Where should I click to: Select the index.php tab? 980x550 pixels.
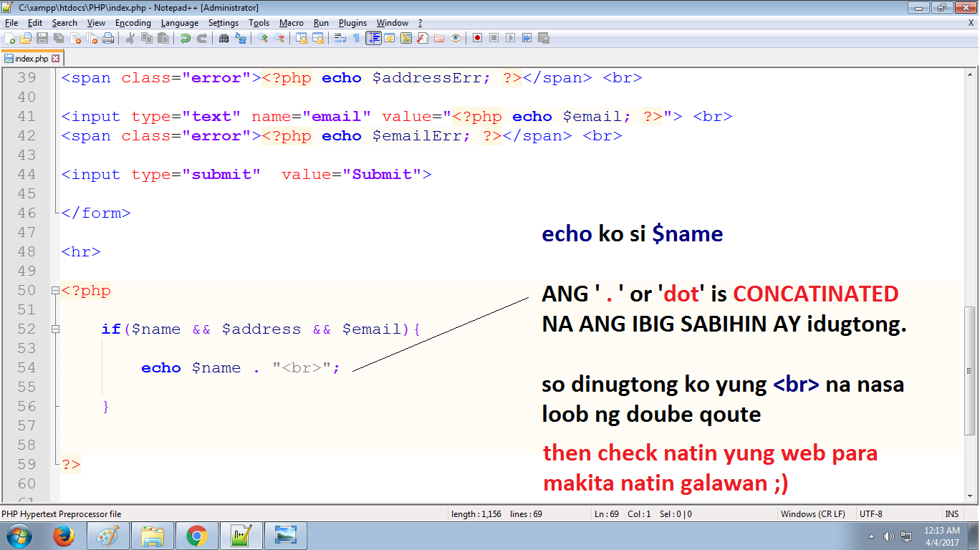tap(32, 58)
